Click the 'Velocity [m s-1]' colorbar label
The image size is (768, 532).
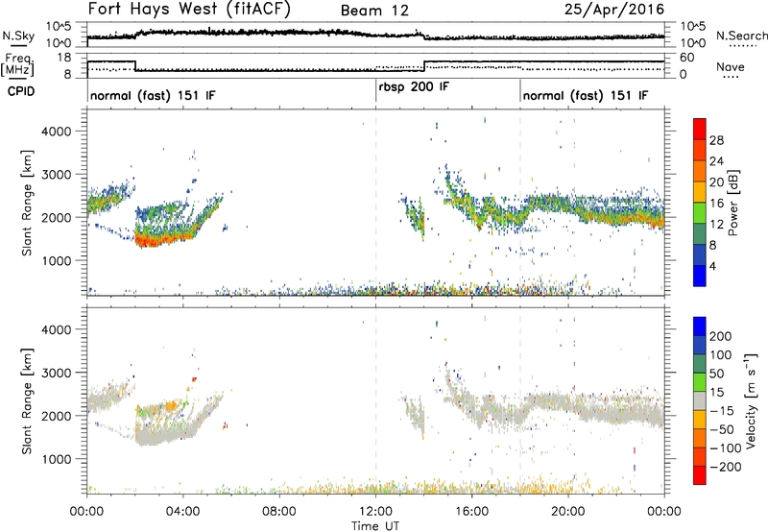click(751, 400)
